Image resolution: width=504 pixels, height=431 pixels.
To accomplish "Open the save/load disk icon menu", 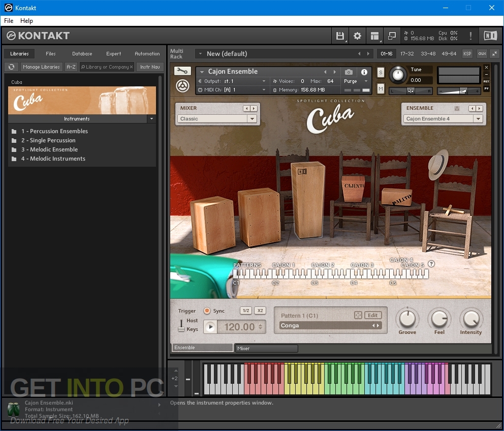I will [340, 36].
